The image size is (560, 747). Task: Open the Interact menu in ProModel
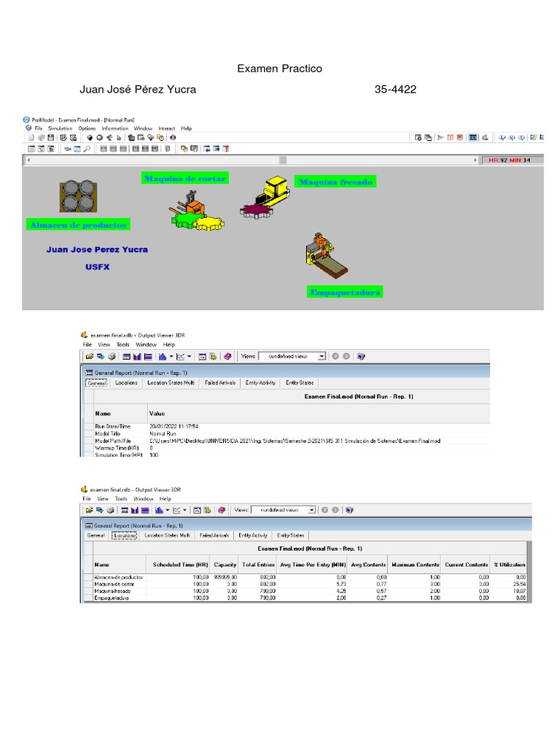coord(167,128)
